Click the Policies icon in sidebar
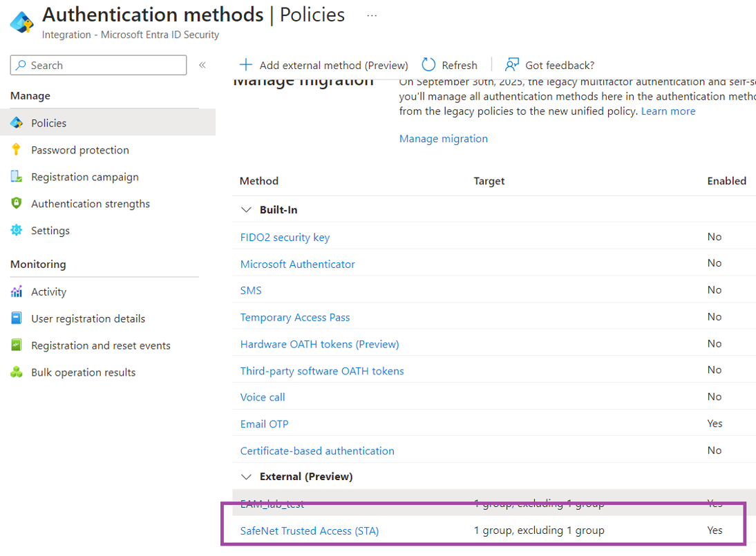 [17, 123]
